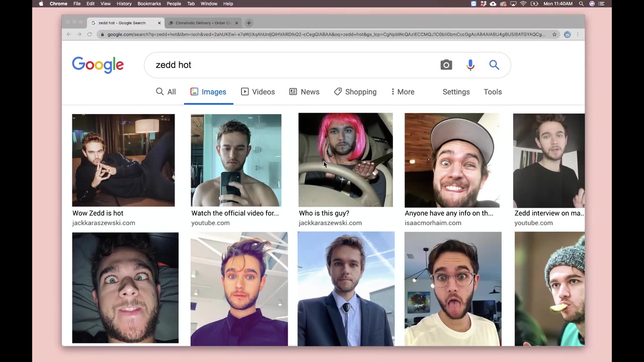
Task: Open the shirtless mirror selfie thumbnail
Action: pos(236,160)
